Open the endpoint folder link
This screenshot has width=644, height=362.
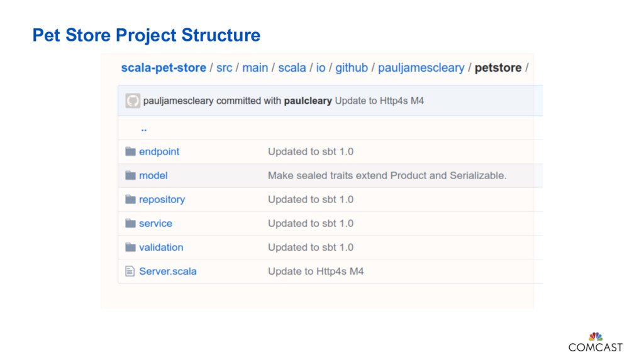159,151
